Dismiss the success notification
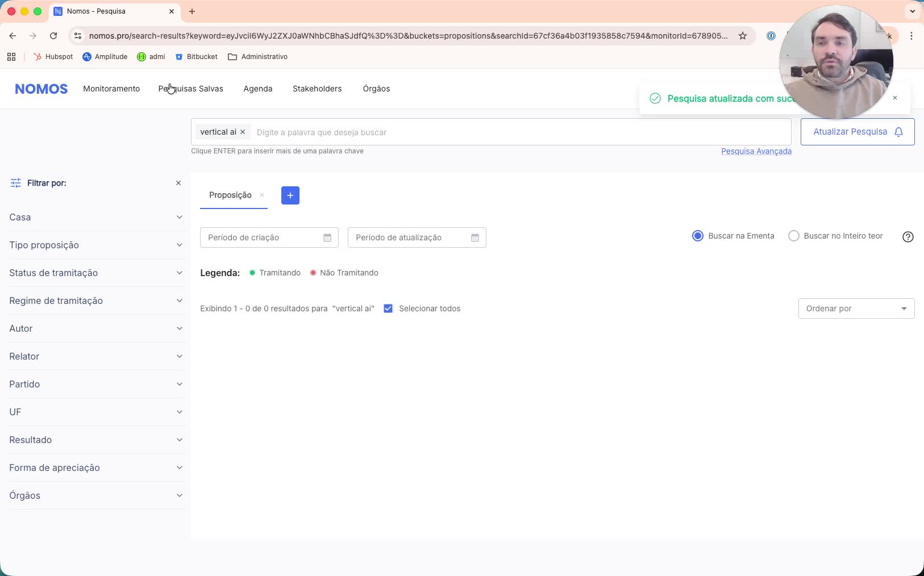The image size is (924, 576). coord(895,98)
